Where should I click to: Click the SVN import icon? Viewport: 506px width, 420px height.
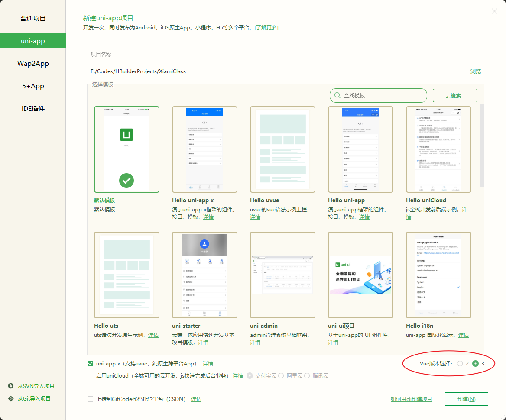click(11, 386)
